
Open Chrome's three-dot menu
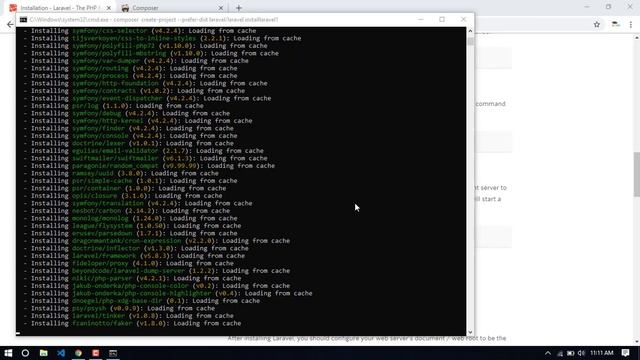pos(631,24)
